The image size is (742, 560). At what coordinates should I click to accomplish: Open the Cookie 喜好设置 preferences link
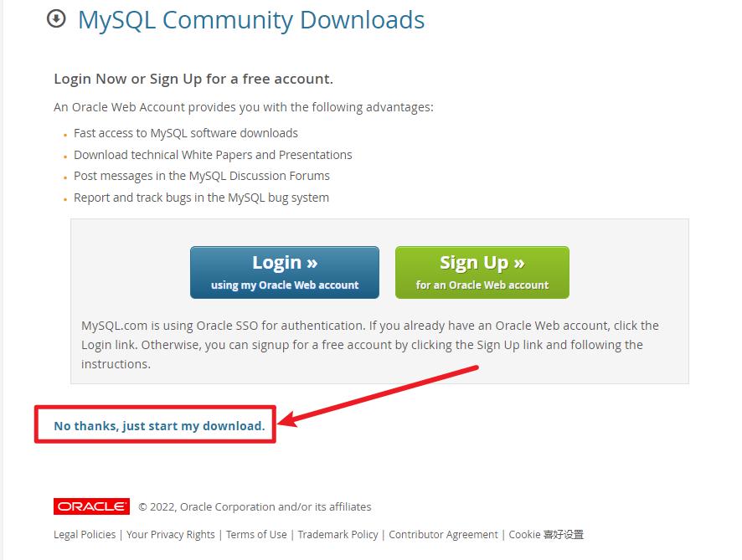tap(546, 534)
